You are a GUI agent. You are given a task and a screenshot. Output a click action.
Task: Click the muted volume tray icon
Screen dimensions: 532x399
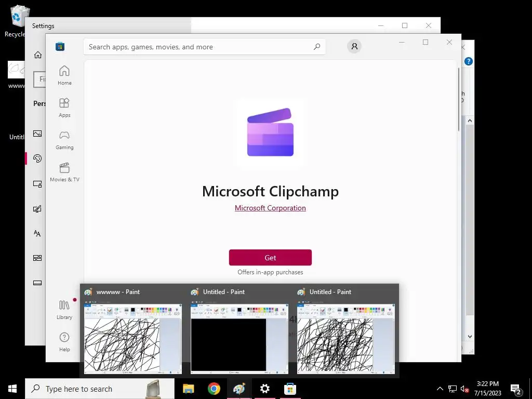pyautogui.click(x=465, y=389)
